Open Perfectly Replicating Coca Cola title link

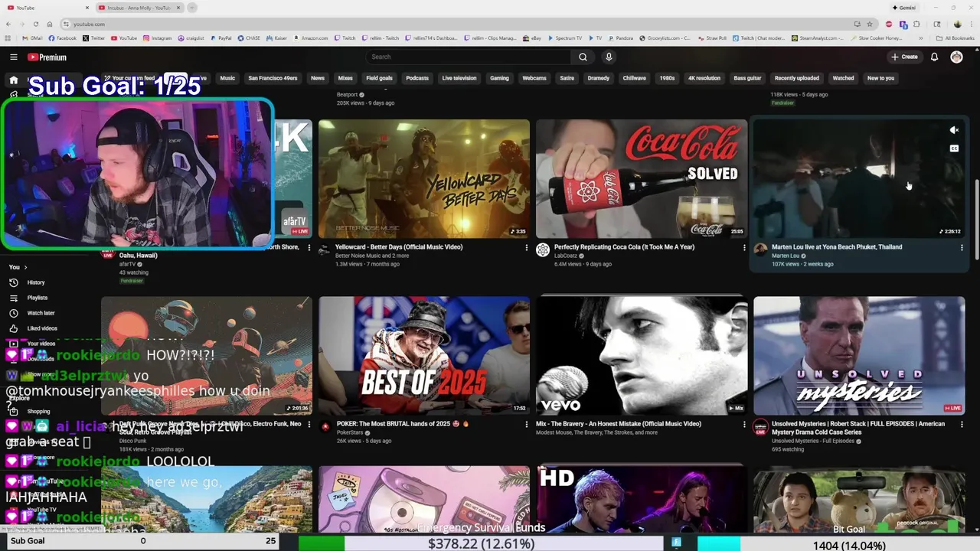pyautogui.click(x=624, y=247)
